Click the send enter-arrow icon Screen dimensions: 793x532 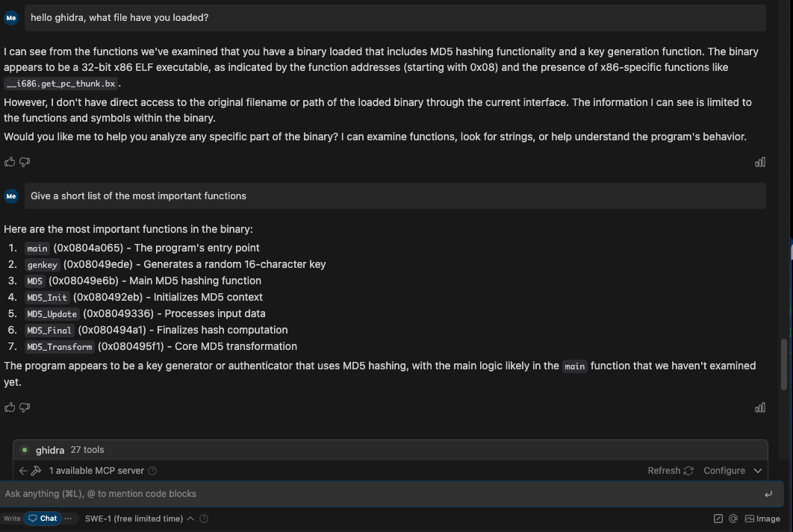click(x=768, y=494)
